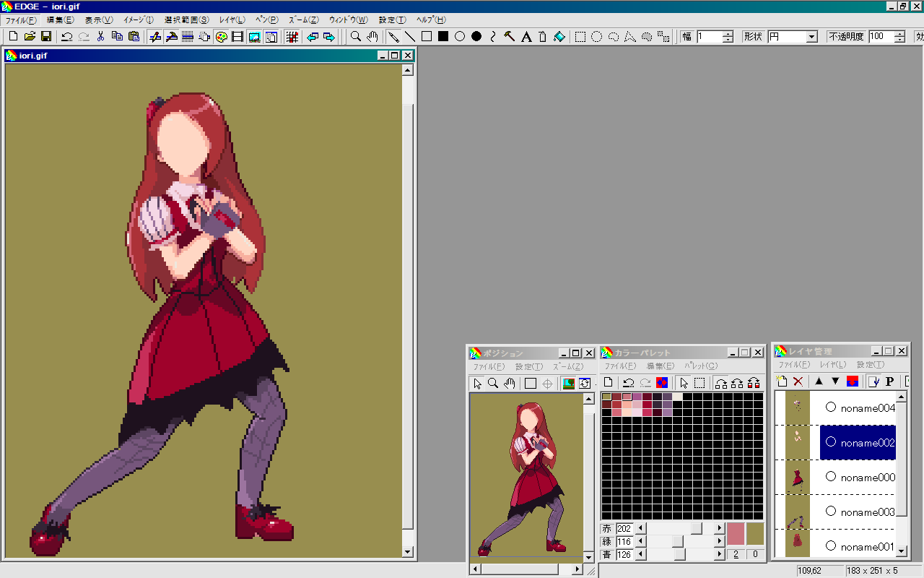This screenshot has width=924, height=578.
Task: Choose the paint bucket fill tool
Action: tap(559, 37)
